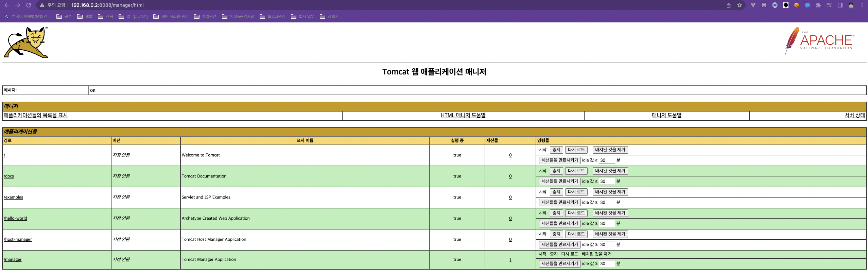
Task: Open the root / application path link
Action: [x=4, y=155]
